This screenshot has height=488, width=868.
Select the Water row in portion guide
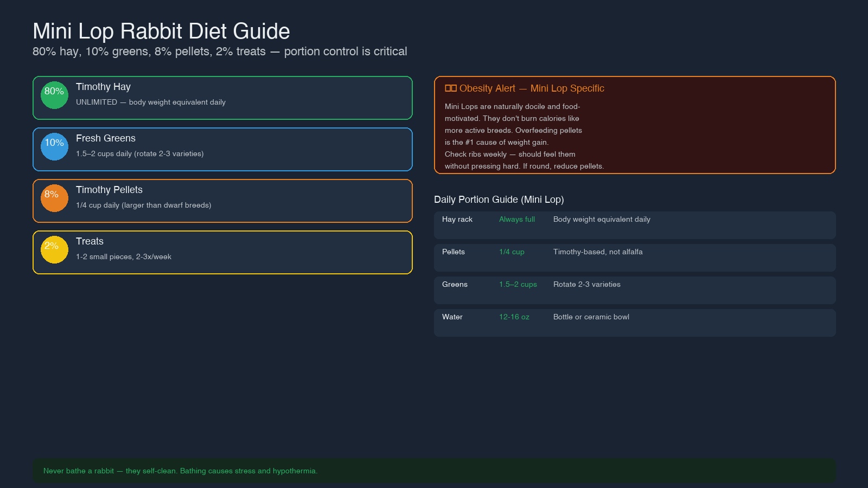point(635,323)
